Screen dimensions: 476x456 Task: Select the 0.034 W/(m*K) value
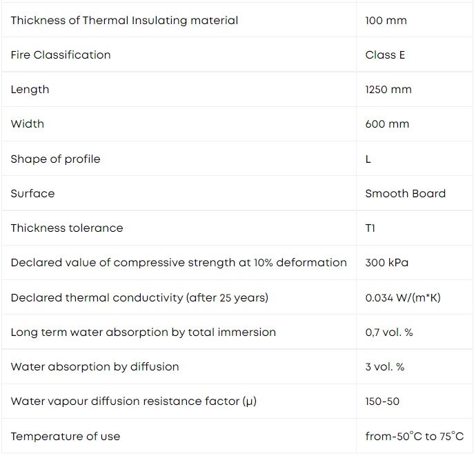[x=403, y=298]
